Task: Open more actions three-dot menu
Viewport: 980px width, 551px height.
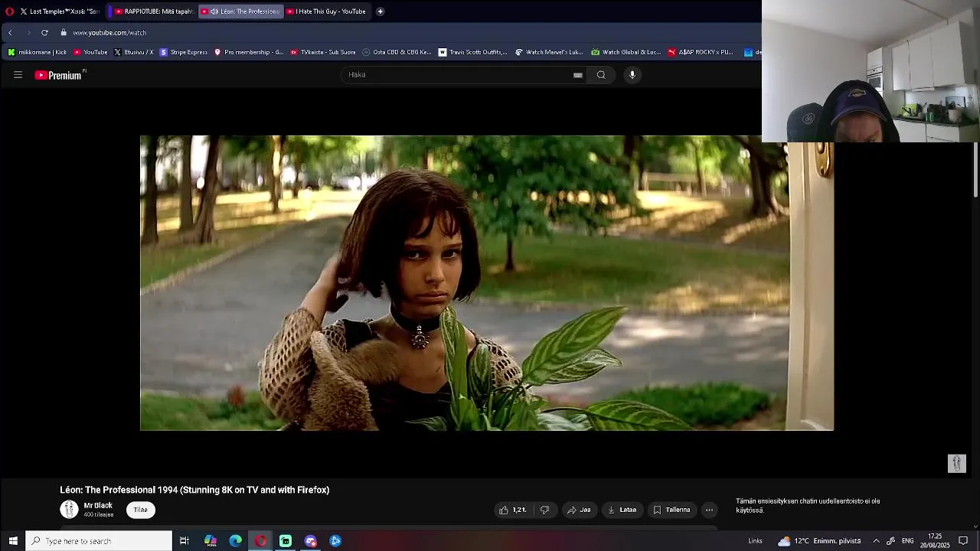Action: tap(709, 510)
